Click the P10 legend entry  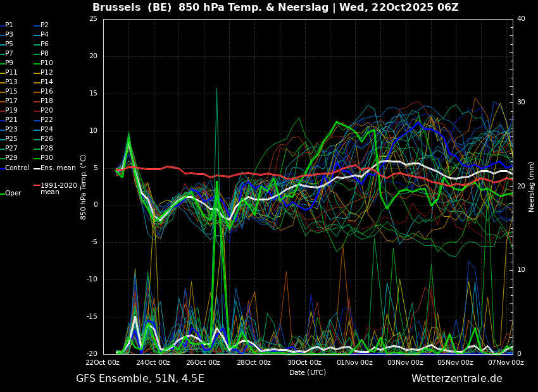tap(47, 63)
